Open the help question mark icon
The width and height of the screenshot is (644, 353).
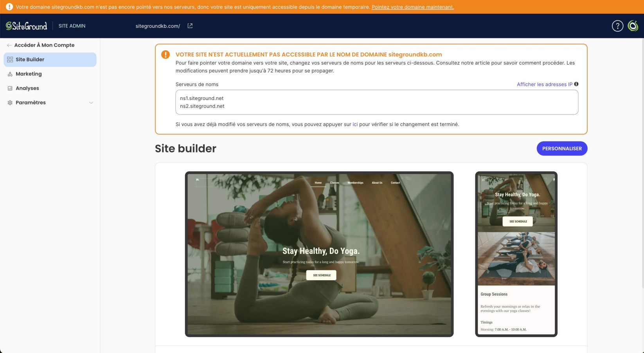point(617,26)
